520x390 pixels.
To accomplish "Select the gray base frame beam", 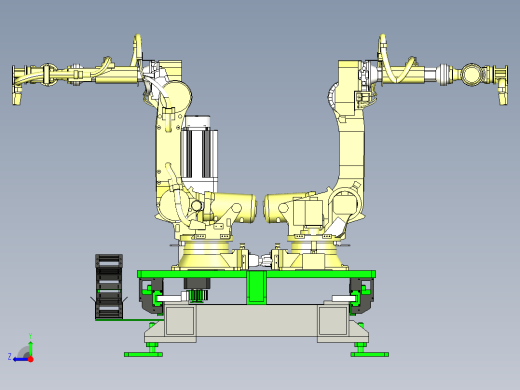I will coord(256,321).
